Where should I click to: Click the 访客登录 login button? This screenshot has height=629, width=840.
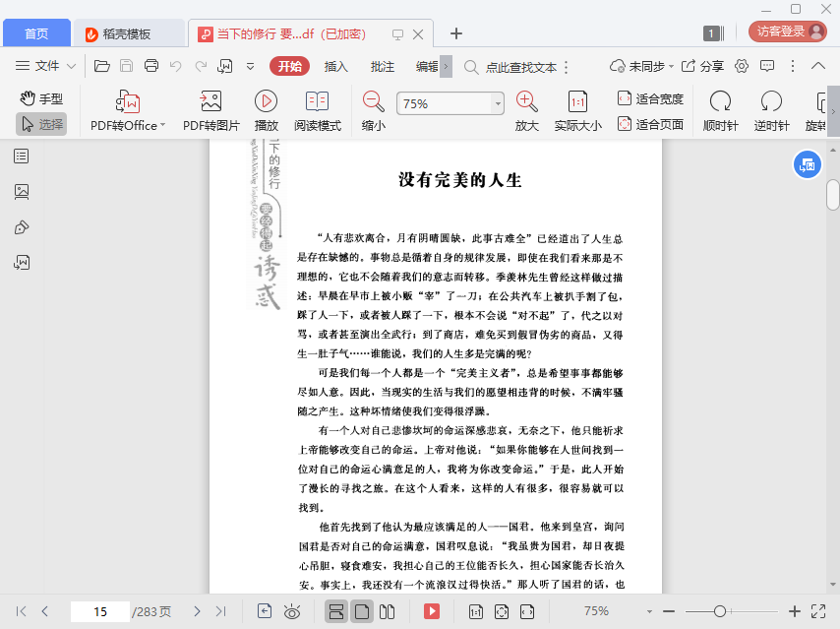point(787,31)
